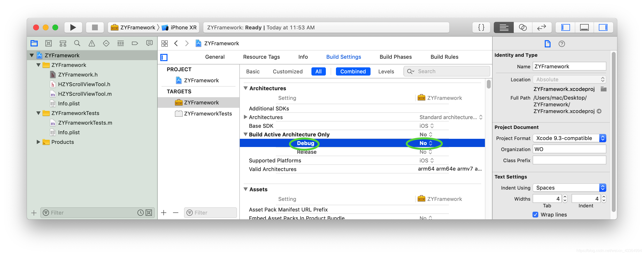The height and width of the screenshot is (255, 644).
Task: Open the code review braces button
Action: tap(481, 27)
